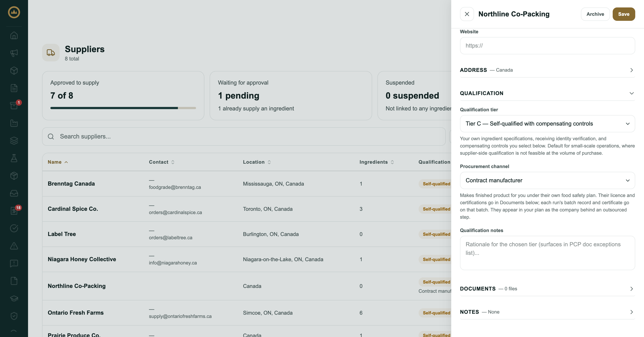
Task: Select the Label Tree supplier
Action: click(247, 234)
